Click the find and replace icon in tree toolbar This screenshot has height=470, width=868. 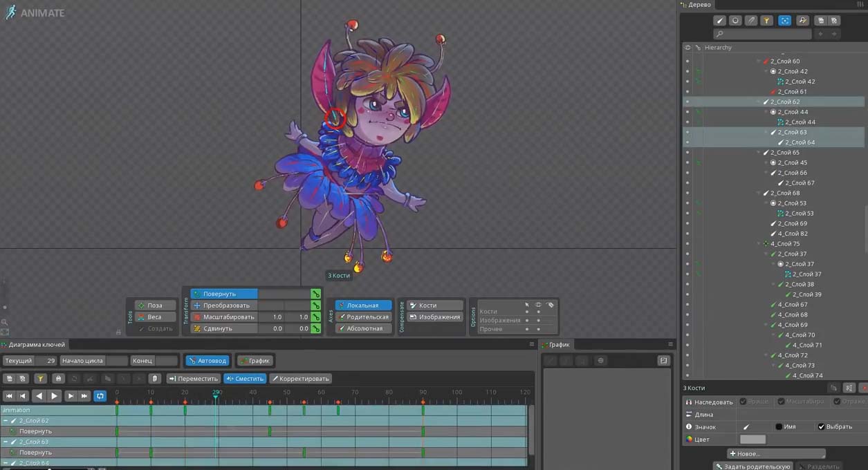(x=802, y=21)
